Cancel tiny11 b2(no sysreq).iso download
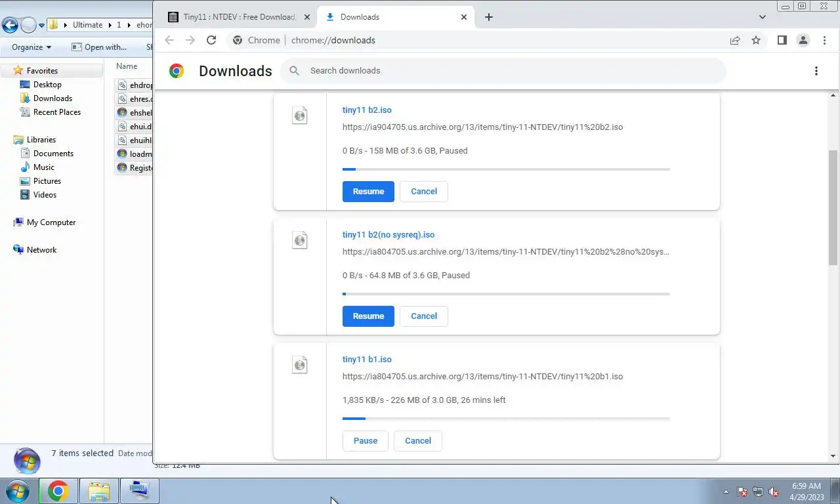The width and height of the screenshot is (840, 504). tap(424, 316)
